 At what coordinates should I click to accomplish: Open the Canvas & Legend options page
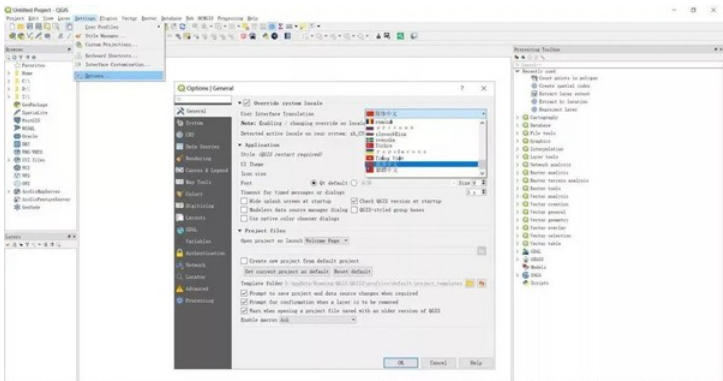(x=203, y=170)
